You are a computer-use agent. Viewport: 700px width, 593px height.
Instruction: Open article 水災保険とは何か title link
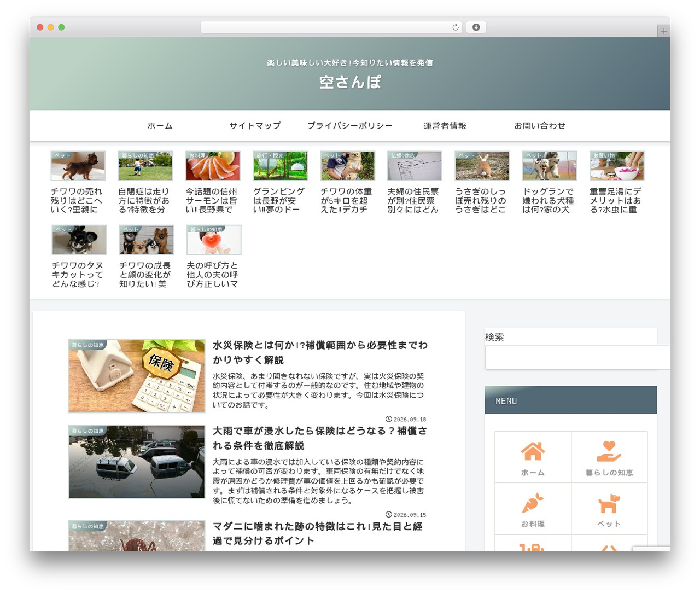(320, 352)
